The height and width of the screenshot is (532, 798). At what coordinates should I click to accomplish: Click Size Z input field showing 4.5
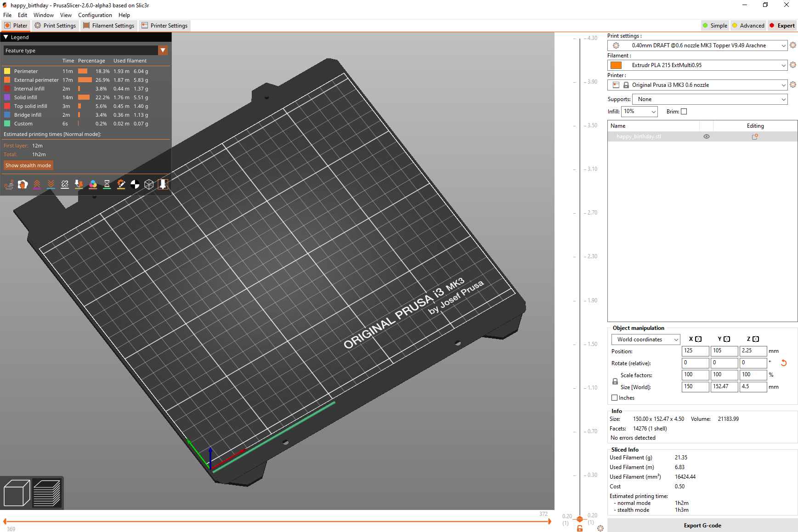(753, 387)
